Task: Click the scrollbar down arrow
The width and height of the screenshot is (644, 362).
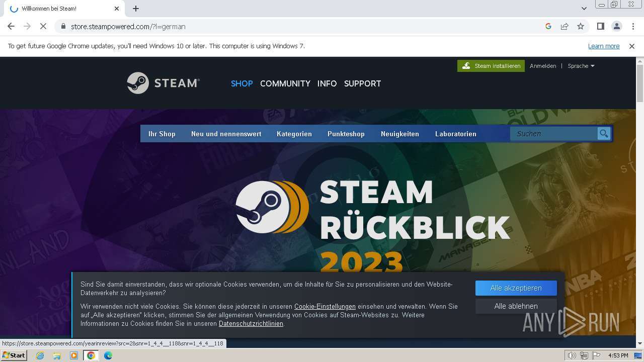Action: point(640,344)
